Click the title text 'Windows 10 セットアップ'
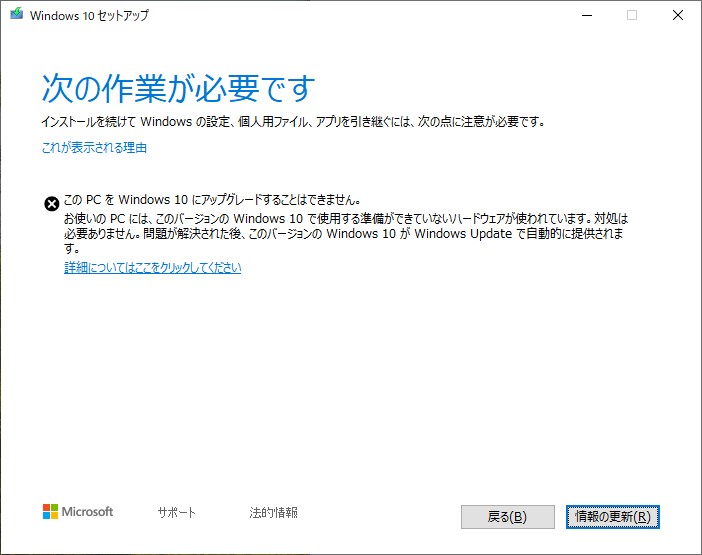Screen dimensions: 702x555 click(89, 15)
